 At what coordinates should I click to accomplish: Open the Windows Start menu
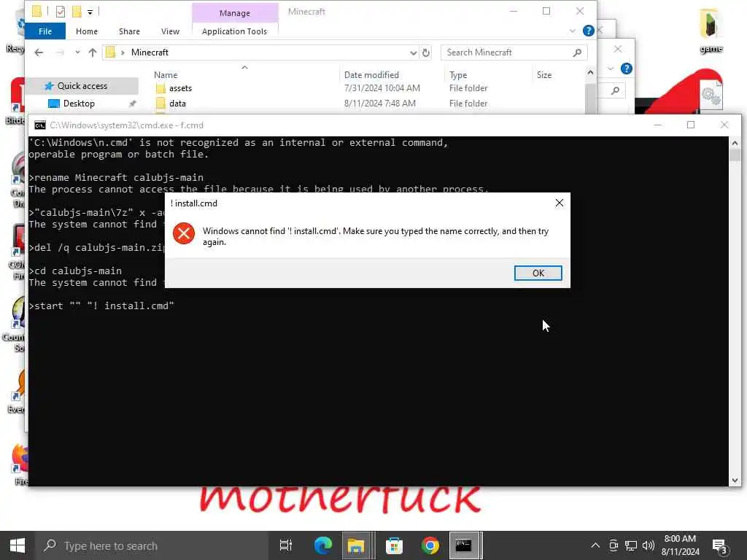point(18,545)
